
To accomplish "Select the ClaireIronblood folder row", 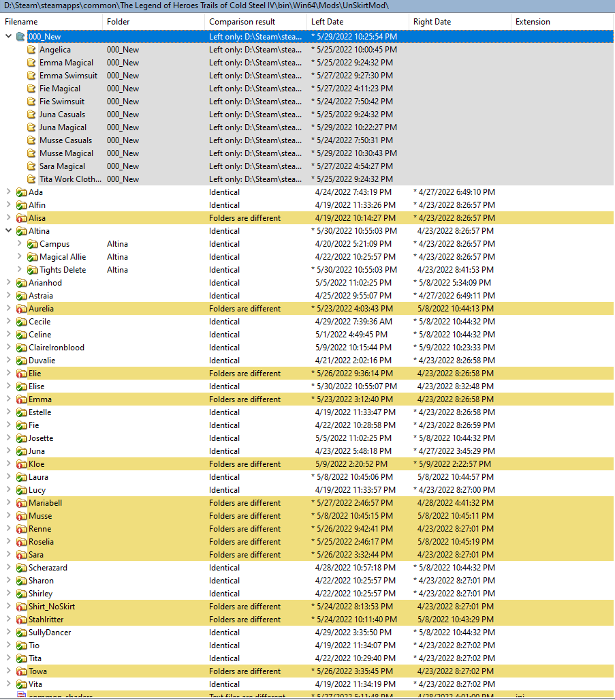I will [307, 348].
